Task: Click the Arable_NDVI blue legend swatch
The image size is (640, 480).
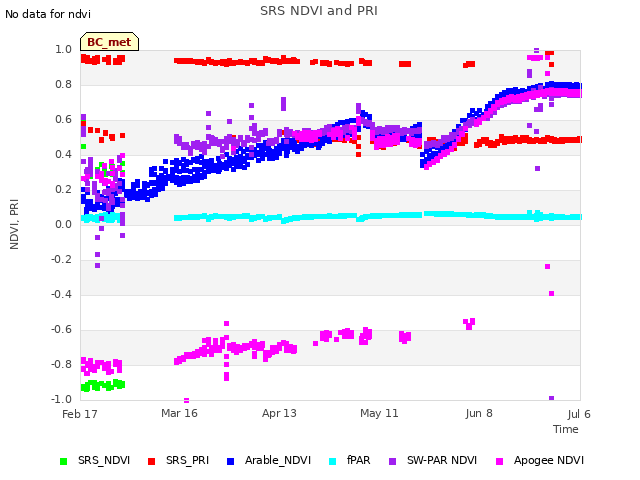Action: [x=230, y=461]
